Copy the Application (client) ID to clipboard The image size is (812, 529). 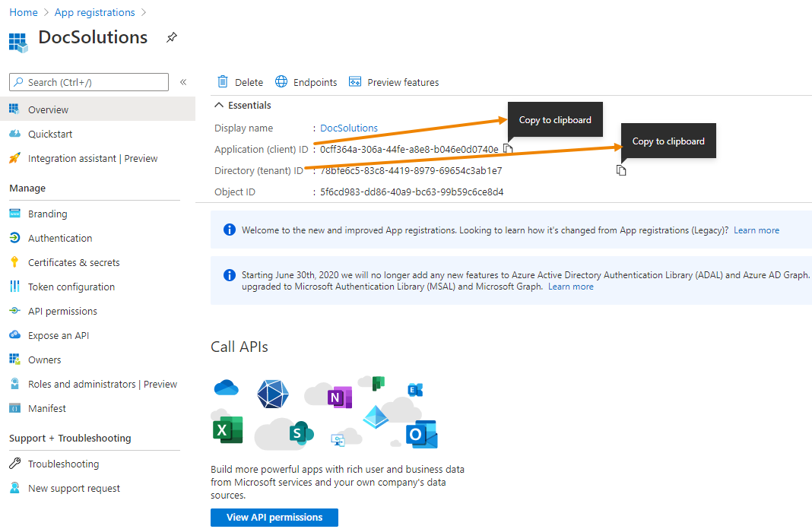click(508, 149)
